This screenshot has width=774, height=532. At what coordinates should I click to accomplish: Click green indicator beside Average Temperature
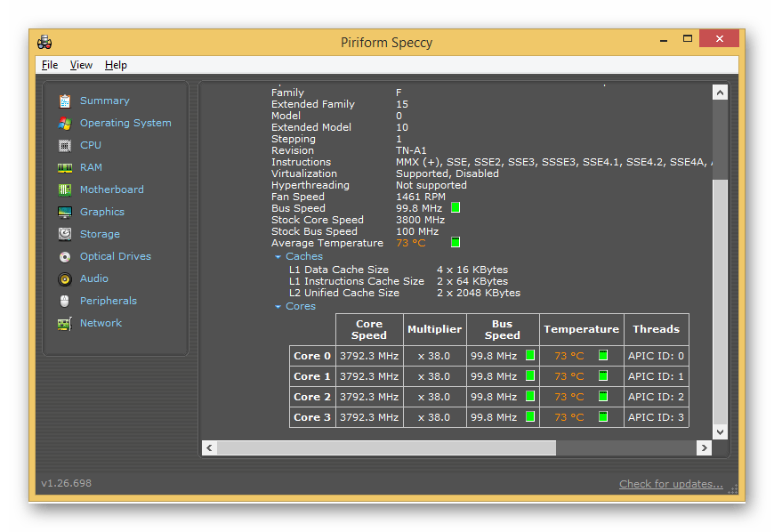[x=456, y=242]
